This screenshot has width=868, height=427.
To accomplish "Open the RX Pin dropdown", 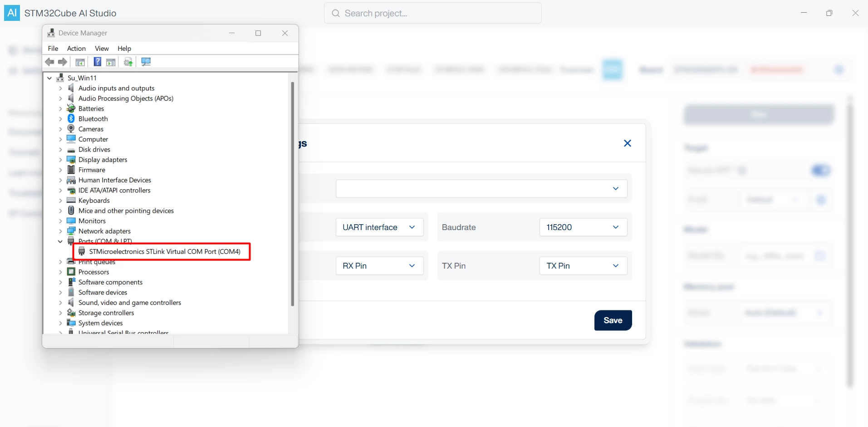I will pos(380,266).
